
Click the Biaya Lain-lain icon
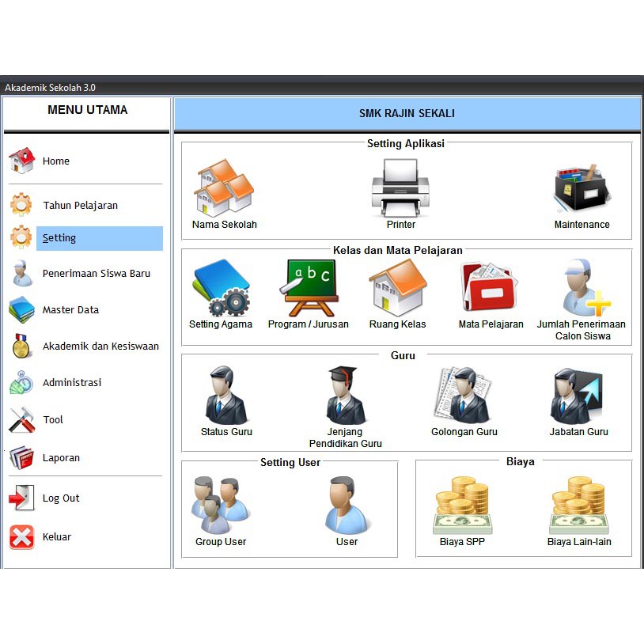[580, 500]
